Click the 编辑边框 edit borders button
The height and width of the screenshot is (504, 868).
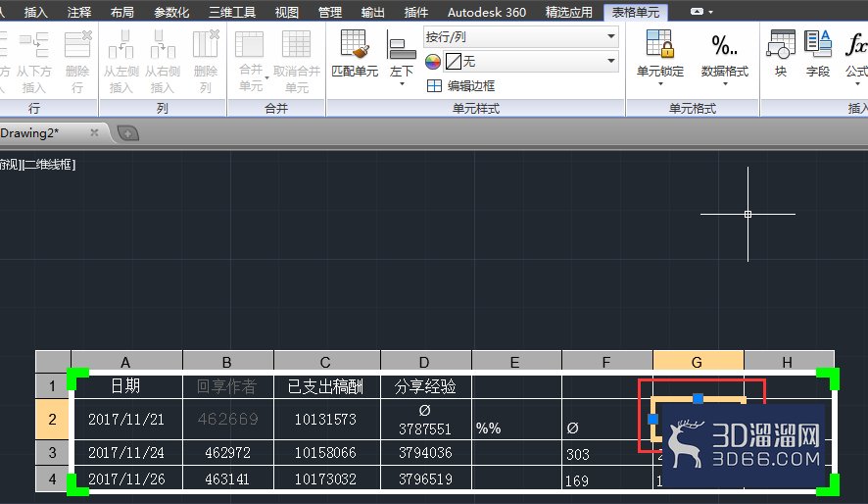click(460, 86)
